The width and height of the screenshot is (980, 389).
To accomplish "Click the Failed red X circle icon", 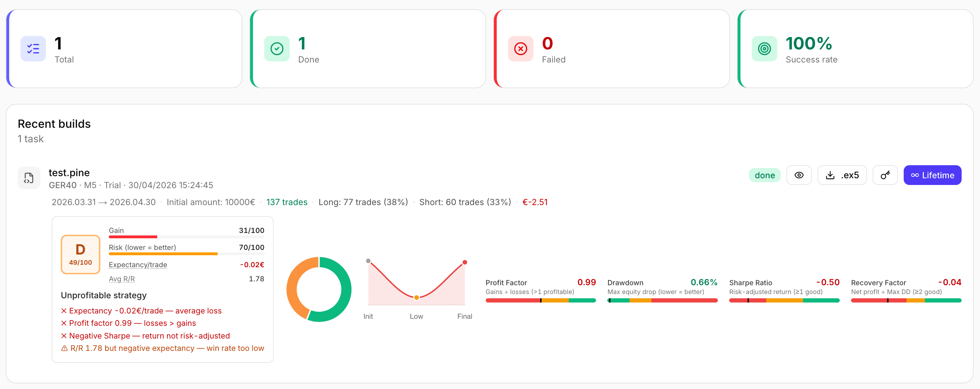I will tap(520, 49).
